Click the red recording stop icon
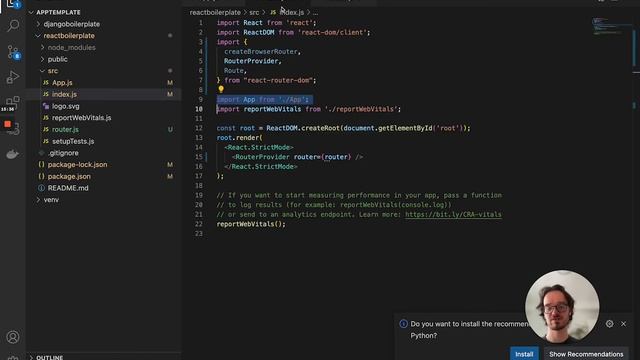The image size is (640, 360). point(7,124)
